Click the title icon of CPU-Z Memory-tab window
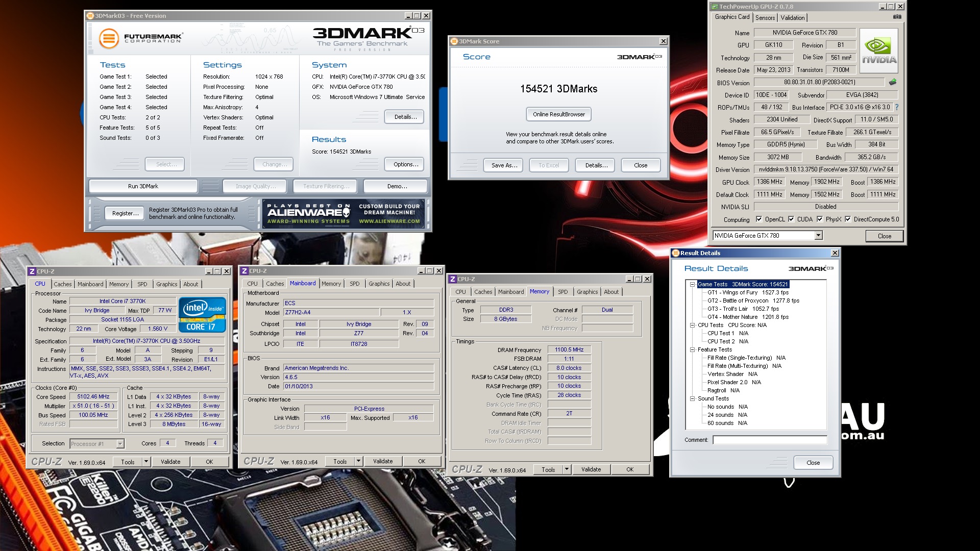The image size is (980, 551). (x=453, y=279)
